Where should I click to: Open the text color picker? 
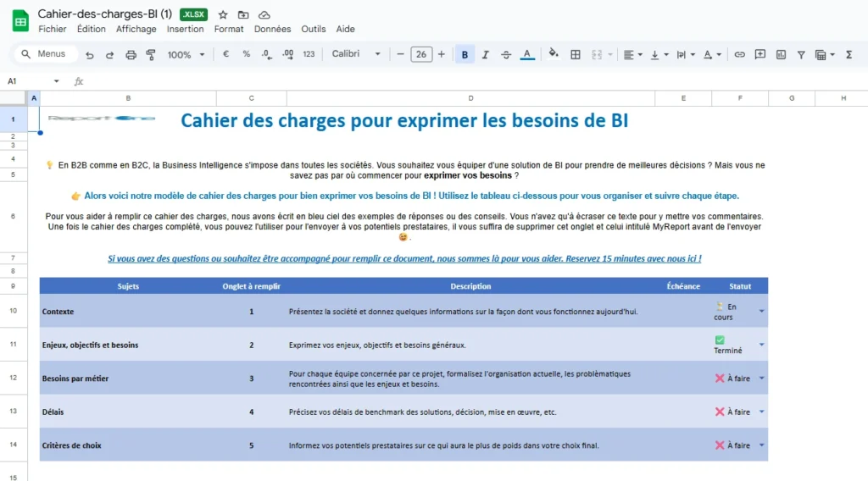click(527, 54)
